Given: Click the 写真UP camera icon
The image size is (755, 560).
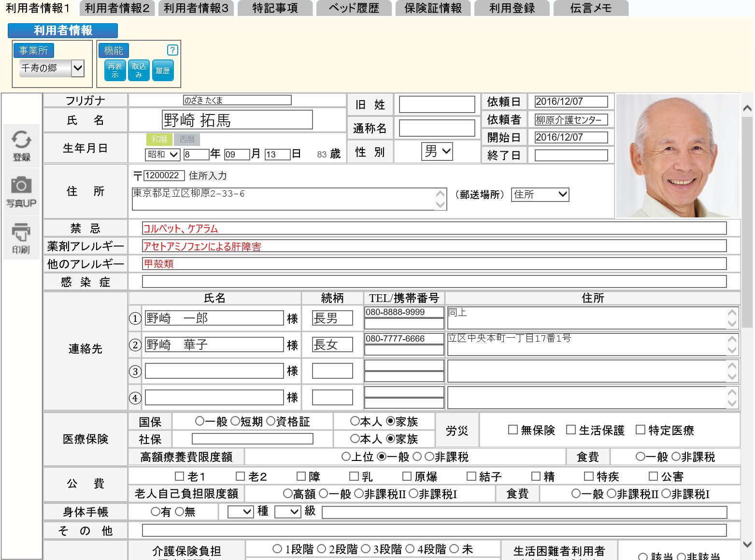Looking at the screenshot, I should 21,191.
